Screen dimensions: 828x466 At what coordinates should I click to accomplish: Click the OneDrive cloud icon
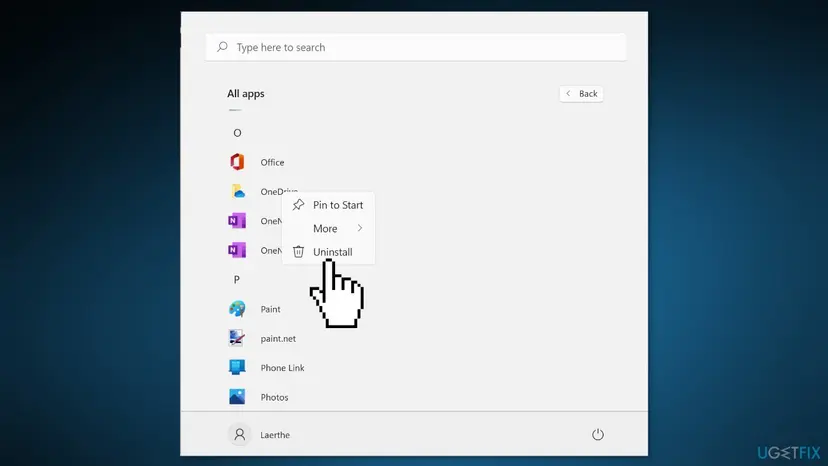tap(238, 191)
